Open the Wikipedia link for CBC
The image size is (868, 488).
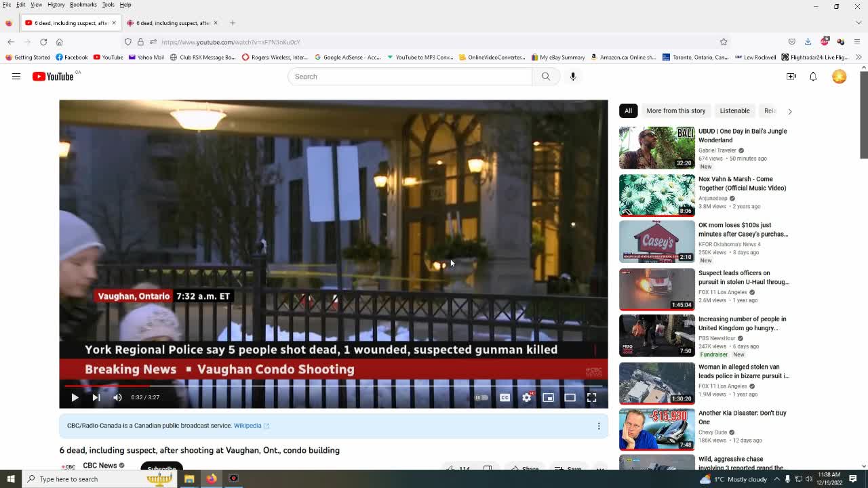[x=251, y=426]
